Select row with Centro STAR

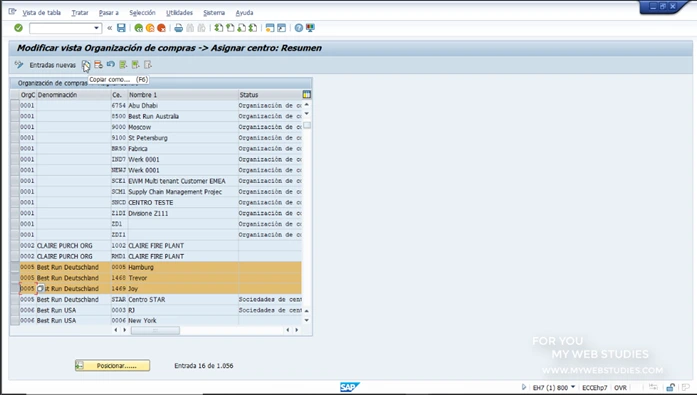(x=15, y=299)
